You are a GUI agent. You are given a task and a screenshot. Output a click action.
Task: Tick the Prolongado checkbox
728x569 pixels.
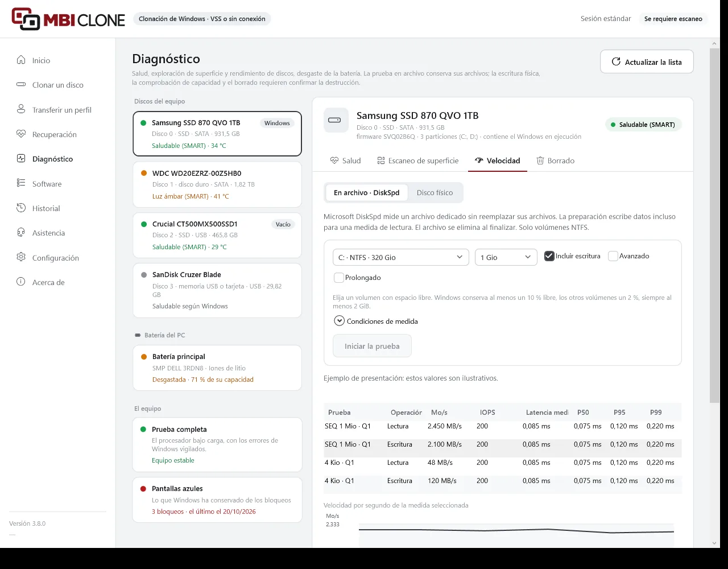point(339,278)
